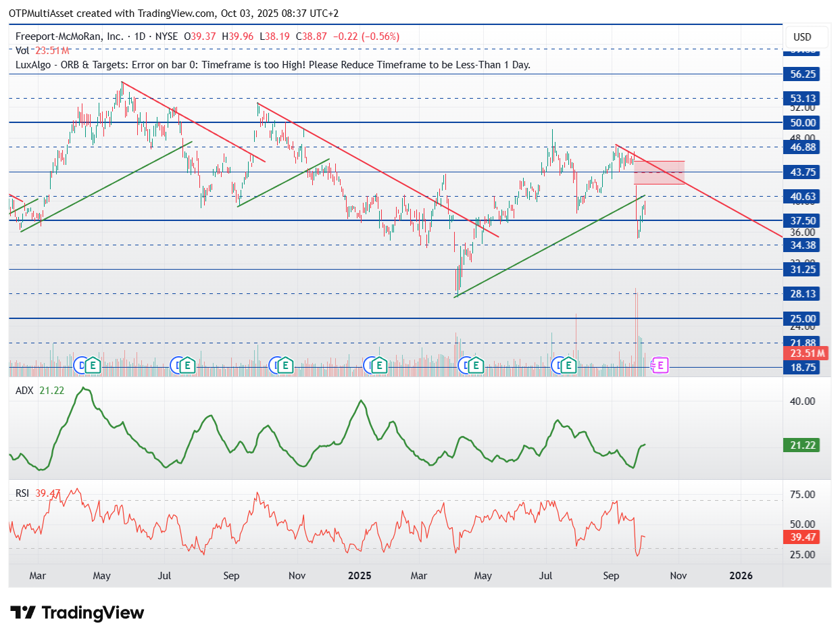
Task: Click the TradingView logo at the bottom
Action: click(x=78, y=613)
